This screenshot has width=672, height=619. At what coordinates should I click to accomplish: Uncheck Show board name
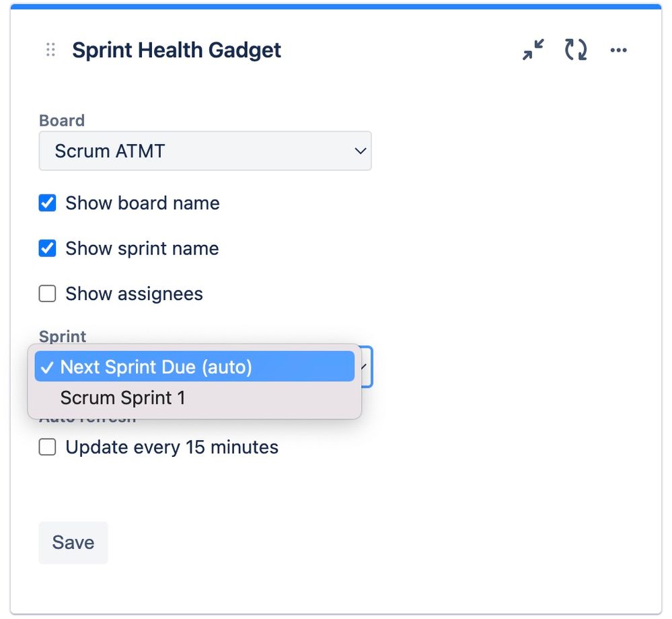(47, 203)
